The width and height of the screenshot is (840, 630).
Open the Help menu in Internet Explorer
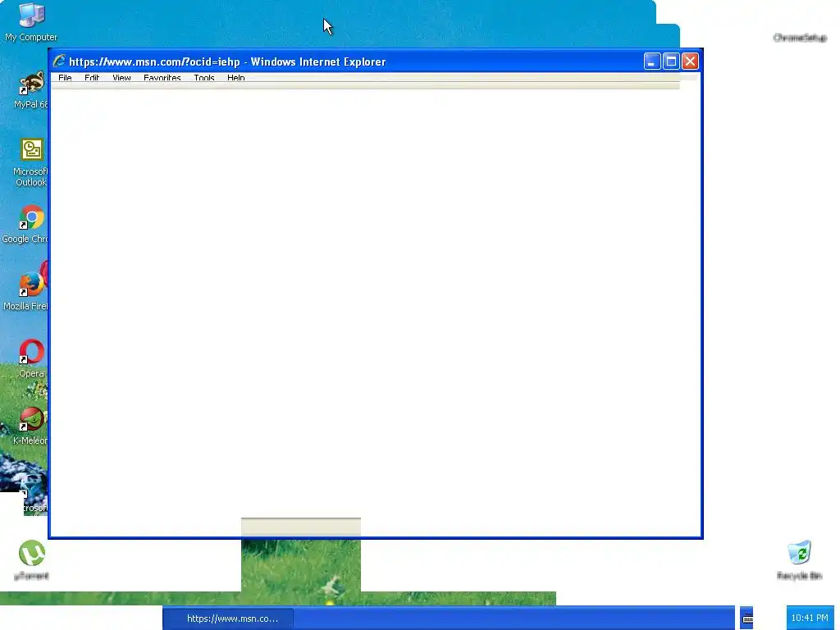(235, 78)
